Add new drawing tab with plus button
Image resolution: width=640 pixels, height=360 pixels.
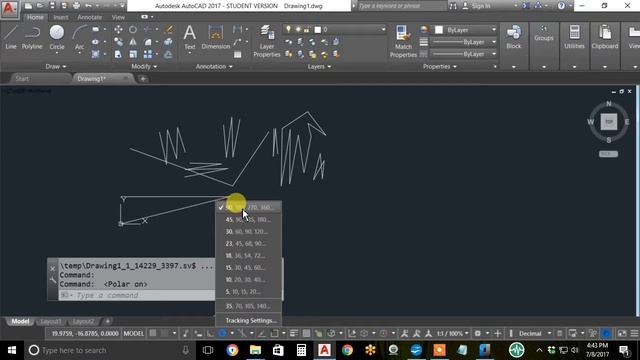143,79
